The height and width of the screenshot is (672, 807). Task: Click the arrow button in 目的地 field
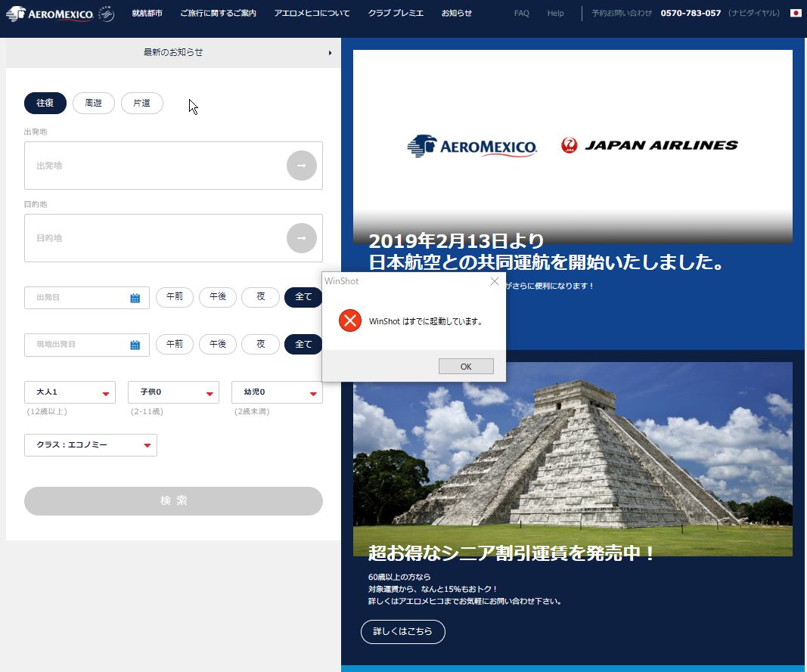pyautogui.click(x=302, y=238)
